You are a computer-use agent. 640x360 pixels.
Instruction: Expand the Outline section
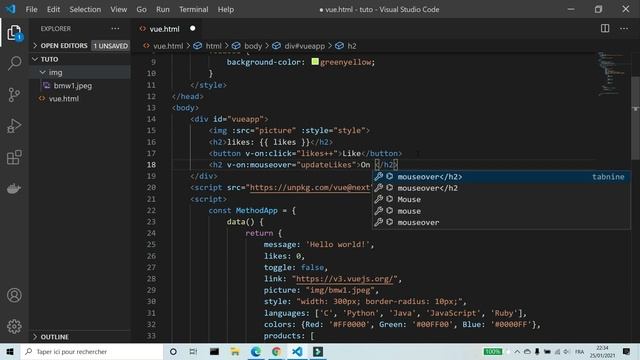tap(80, 337)
